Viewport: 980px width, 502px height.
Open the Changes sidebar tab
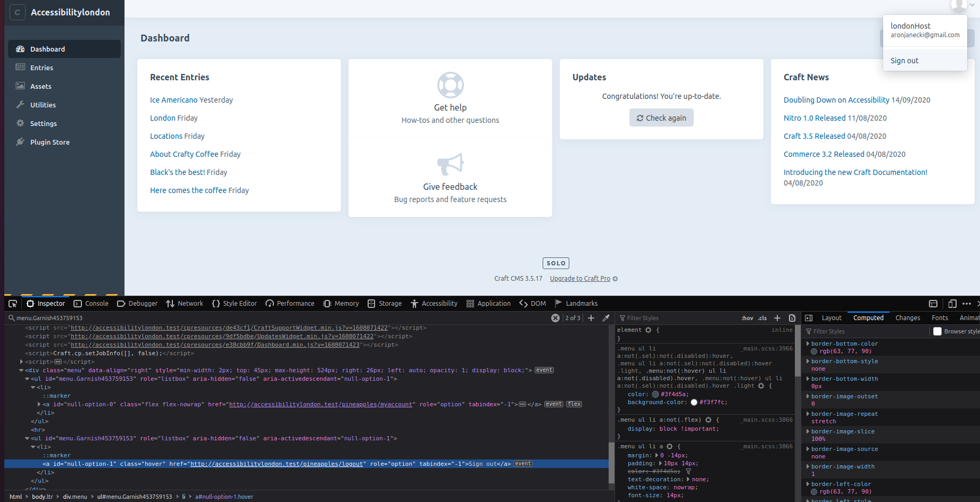click(908, 318)
